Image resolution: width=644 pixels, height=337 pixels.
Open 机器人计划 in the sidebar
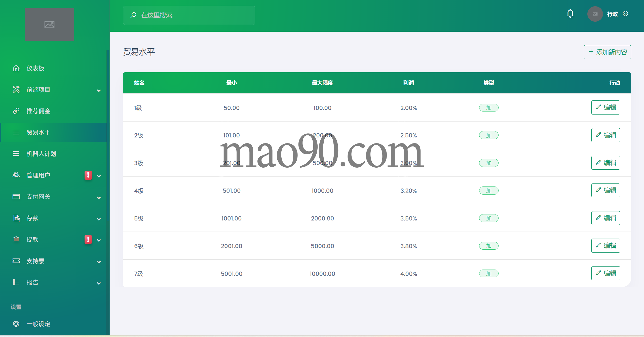pos(41,154)
